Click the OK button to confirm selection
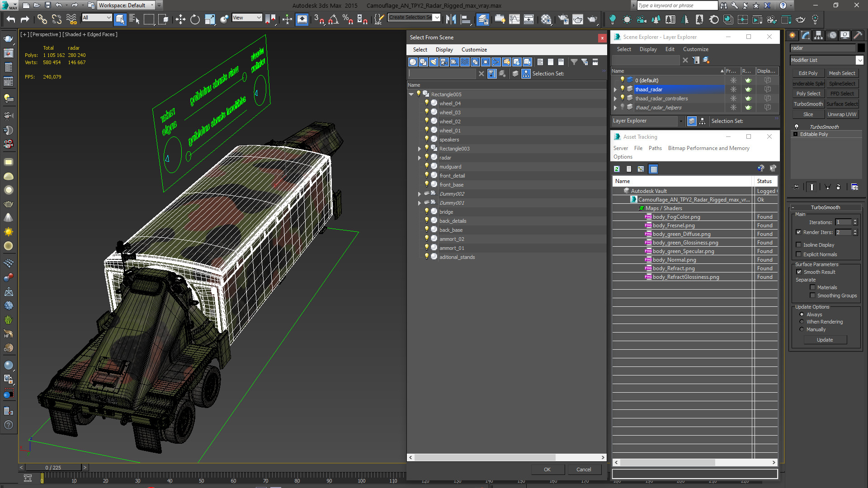868x488 pixels. pos(547,469)
